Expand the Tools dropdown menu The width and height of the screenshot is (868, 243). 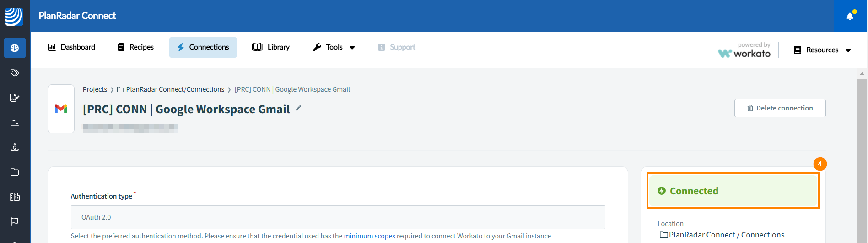(334, 47)
